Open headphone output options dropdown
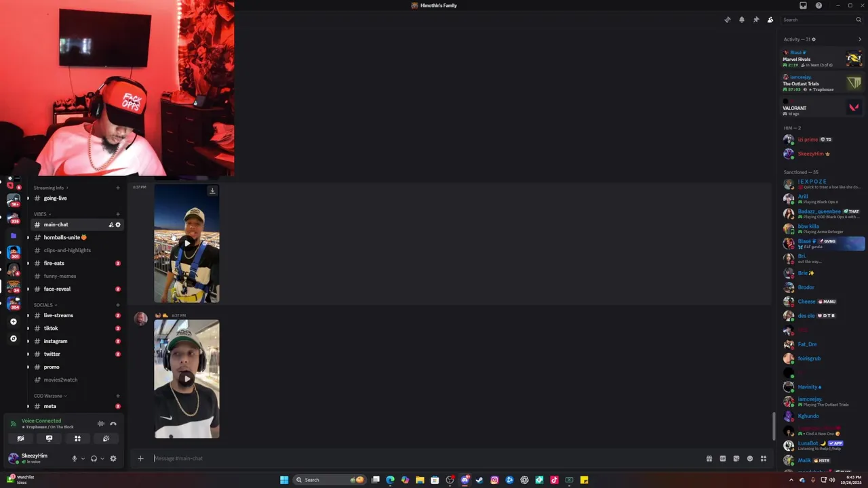Screen dimensions: 868x488 click(x=102, y=459)
